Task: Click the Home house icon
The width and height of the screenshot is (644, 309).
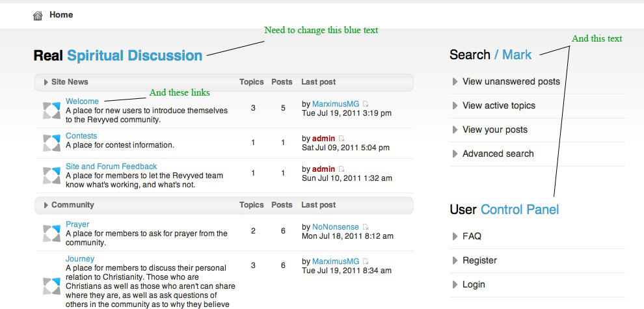Action: coord(38,16)
